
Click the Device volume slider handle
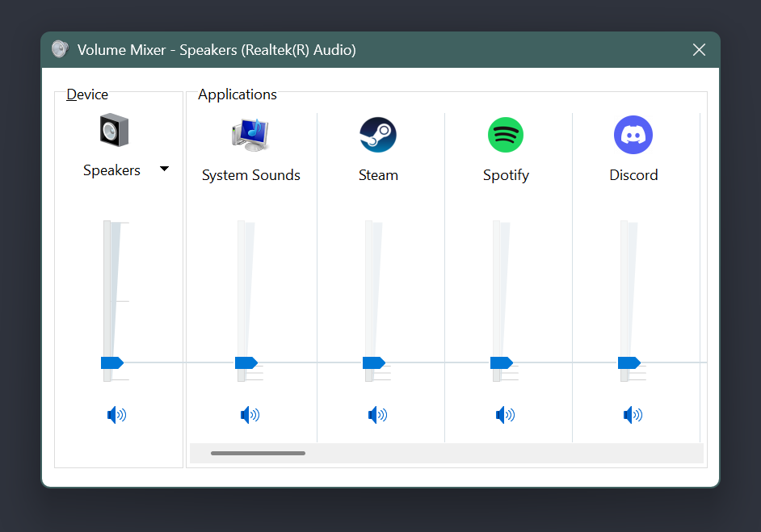pos(111,362)
